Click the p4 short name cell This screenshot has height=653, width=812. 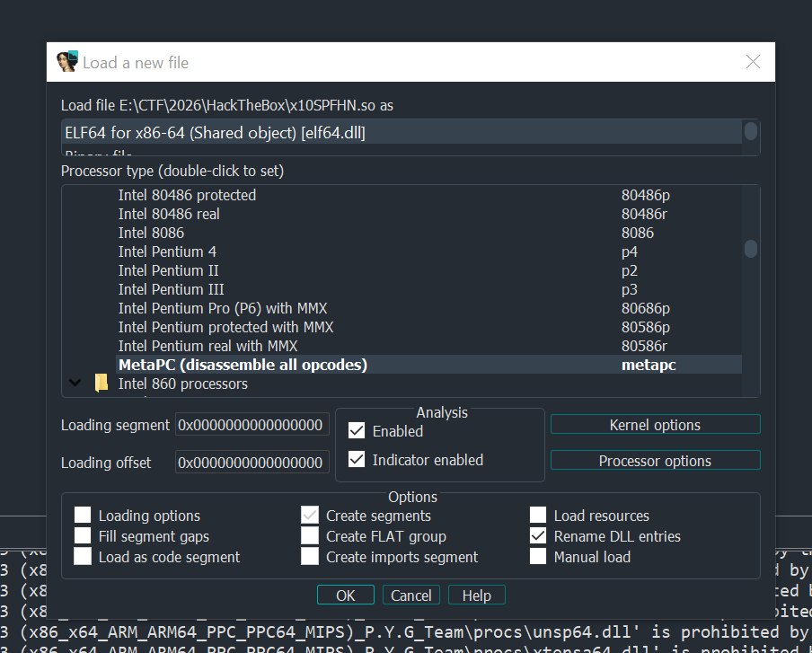click(x=629, y=251)
